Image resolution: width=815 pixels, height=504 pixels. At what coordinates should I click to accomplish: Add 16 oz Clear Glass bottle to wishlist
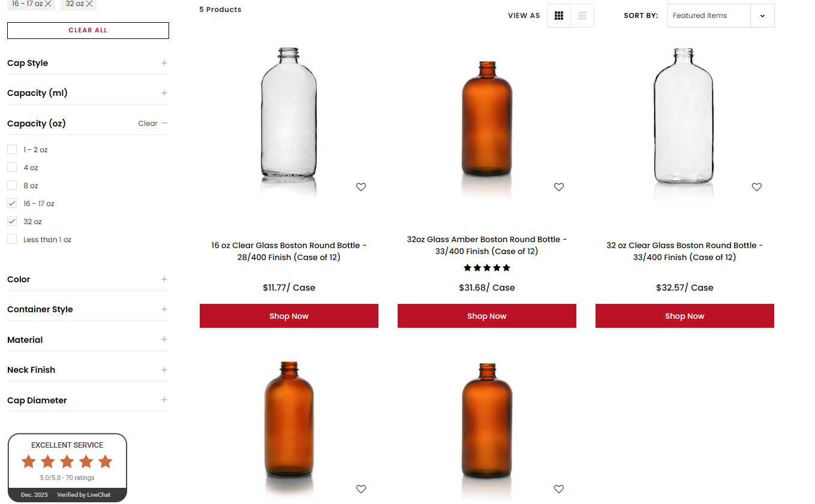(361, 187)
